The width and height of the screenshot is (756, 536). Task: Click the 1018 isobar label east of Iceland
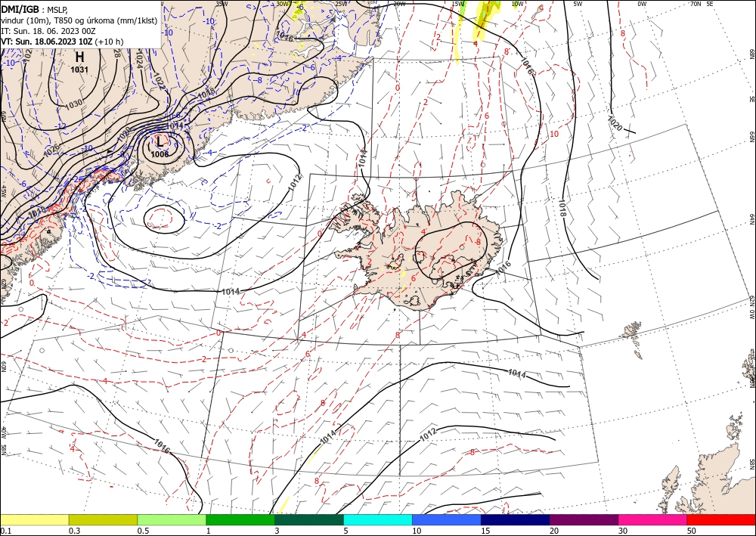(x=562, y=207)
